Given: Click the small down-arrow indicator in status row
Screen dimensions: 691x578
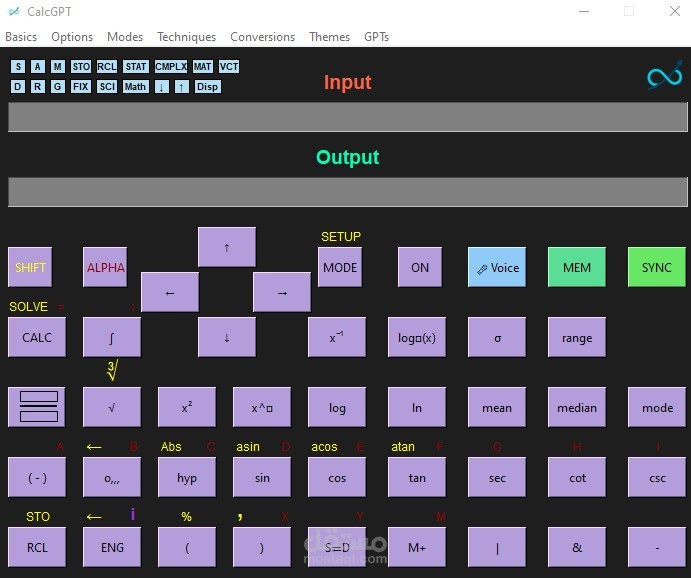Looking at the screenshot, I should pos(162,86).
